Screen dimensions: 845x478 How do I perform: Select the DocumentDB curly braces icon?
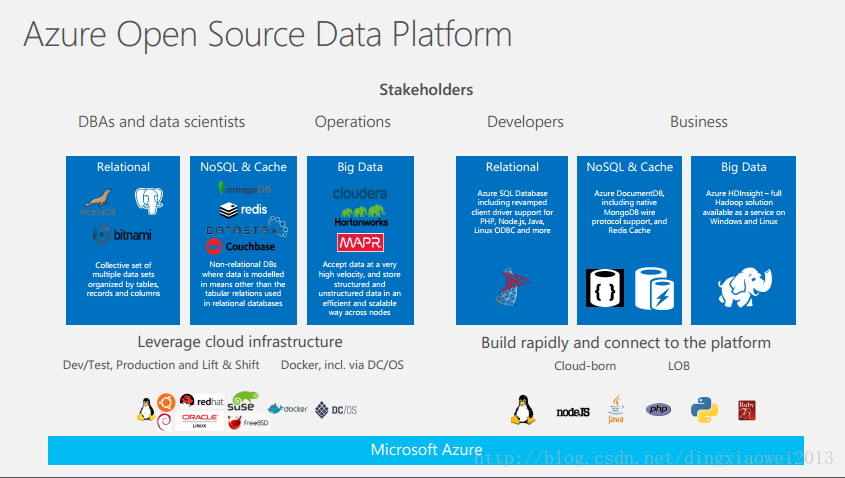click(x=605, y=288)
